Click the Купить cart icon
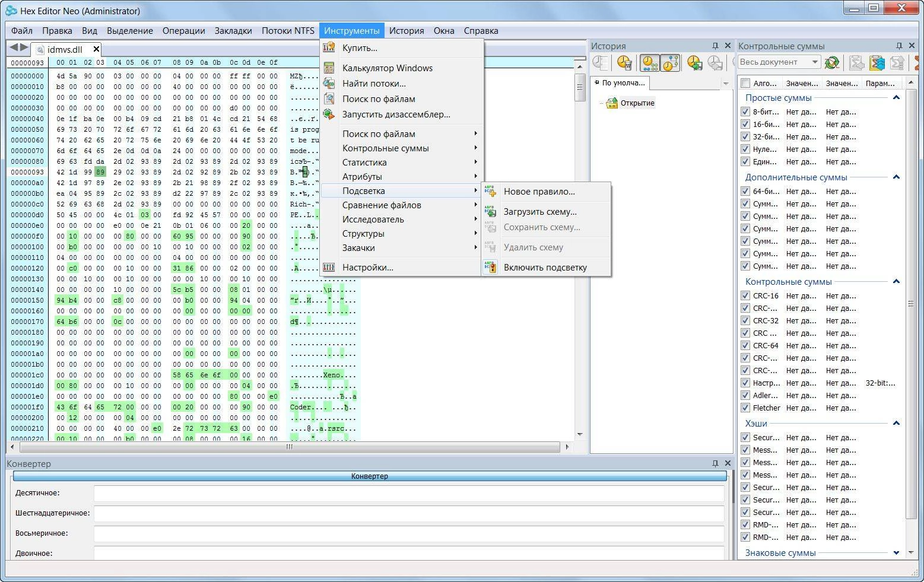The height and width of the screenshot is (582, 924). pos(329,47)
